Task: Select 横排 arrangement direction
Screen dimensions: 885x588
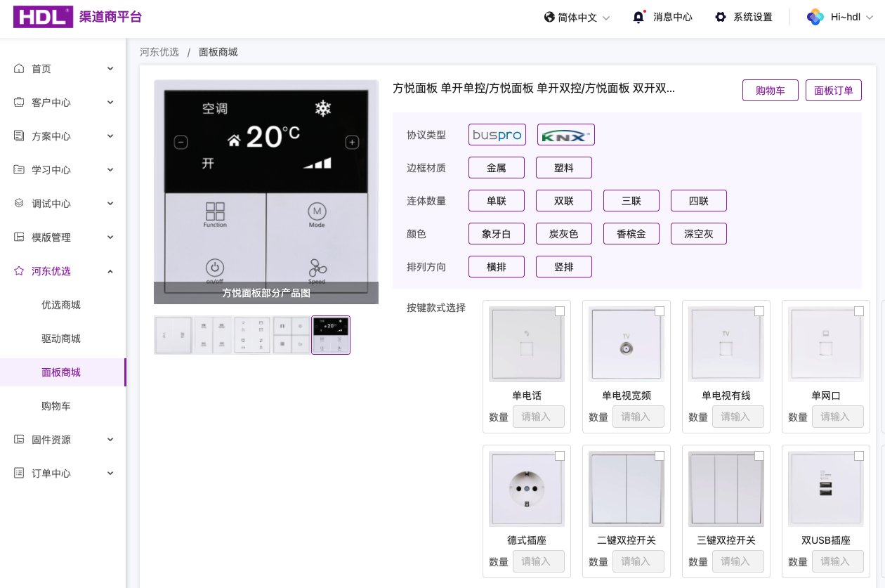Action: [497, 267]
